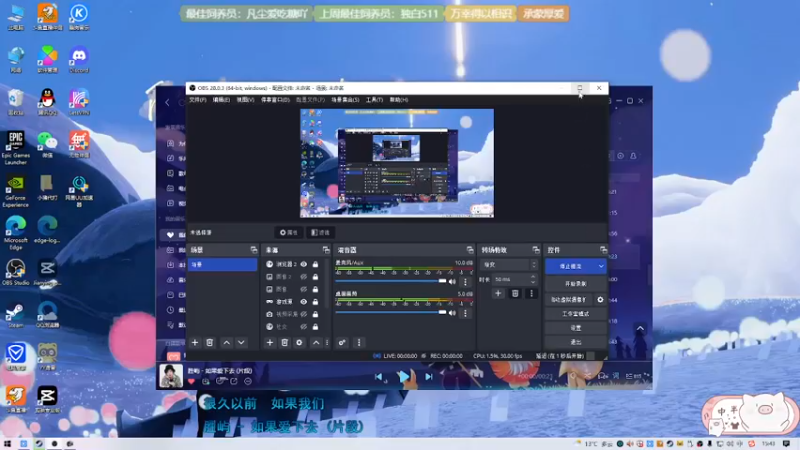The height and width of the screenshot is (450, 800).
Task: Open Discord desktop shortcut
Action: coord(79,59)
